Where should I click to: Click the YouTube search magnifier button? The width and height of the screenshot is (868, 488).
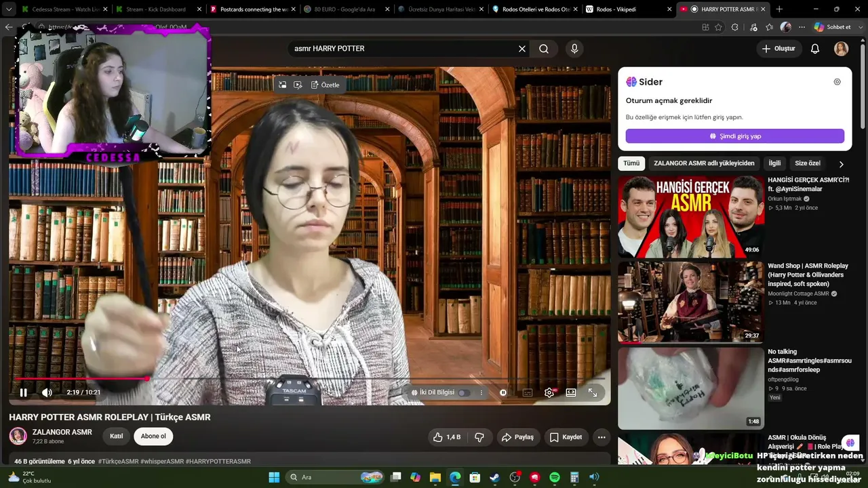[544, 49]
